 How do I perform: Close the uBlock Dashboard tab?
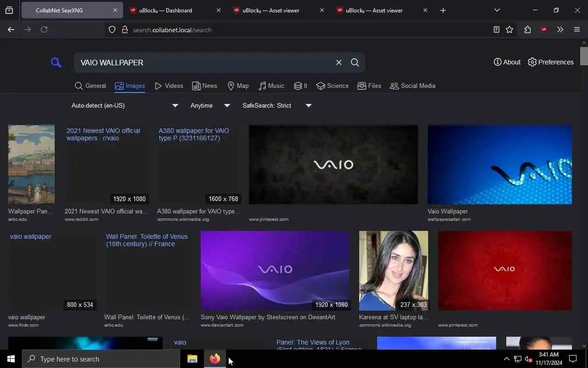[x=218, y=10]
